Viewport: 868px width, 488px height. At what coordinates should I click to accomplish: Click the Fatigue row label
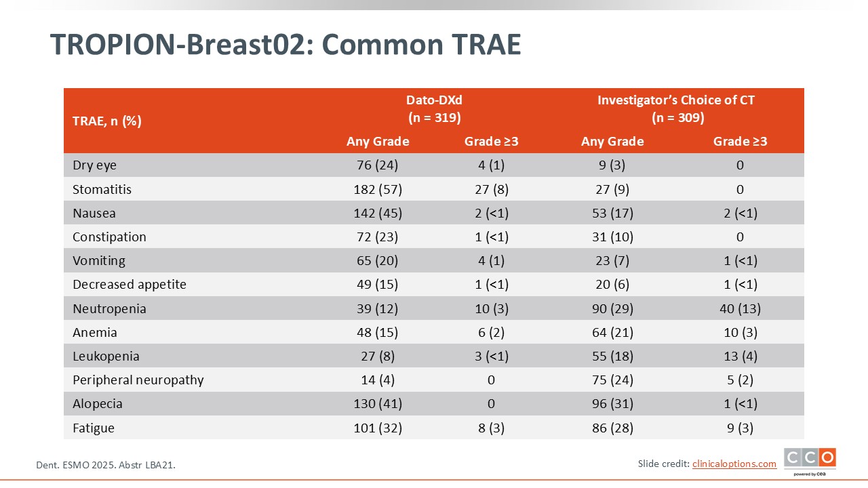[x=94, y=428]
